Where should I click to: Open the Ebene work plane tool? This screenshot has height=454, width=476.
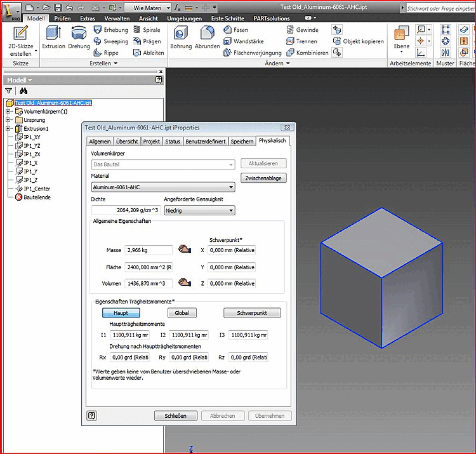tap(401, 39)
